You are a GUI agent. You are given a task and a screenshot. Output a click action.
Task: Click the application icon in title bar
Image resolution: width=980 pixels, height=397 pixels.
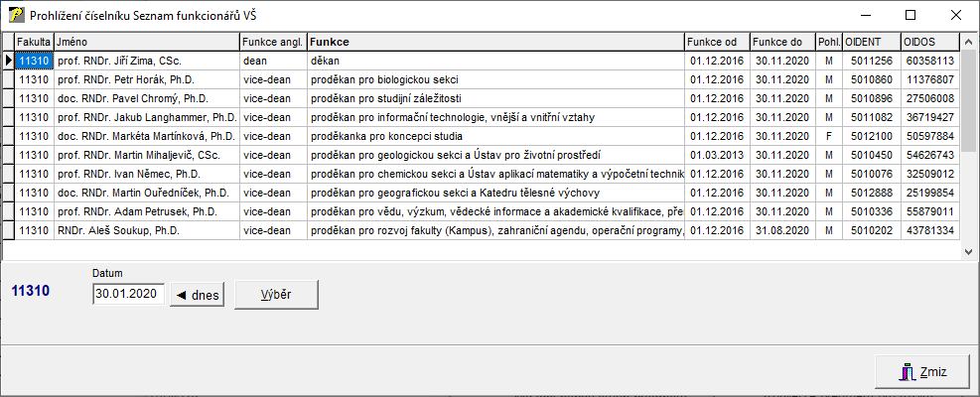click(15, 15)
